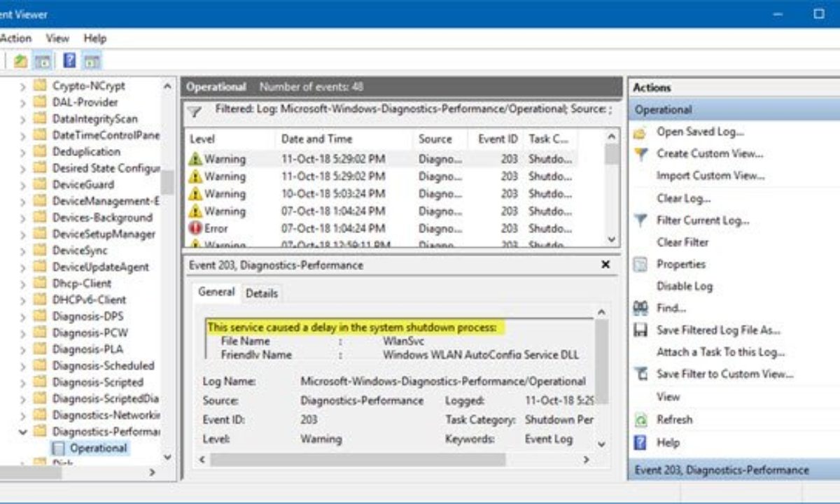
Task: Select the DeviceSetupManager tree item
Action: point(104,234)
